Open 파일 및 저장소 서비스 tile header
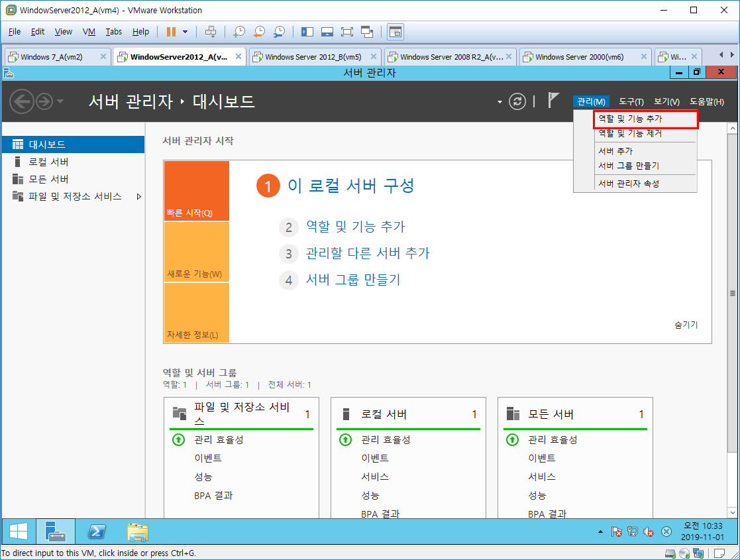 pos(242,414)
